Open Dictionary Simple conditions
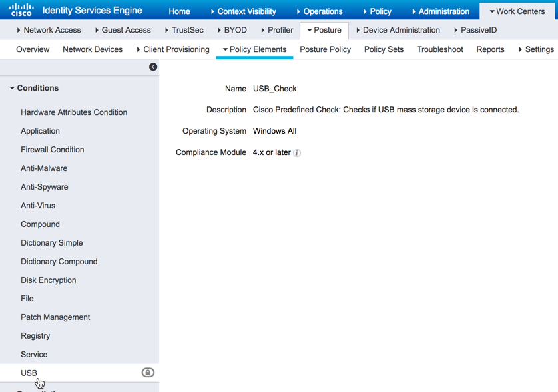Viewport: 558px width, 392px height. [x=51, y=243]
